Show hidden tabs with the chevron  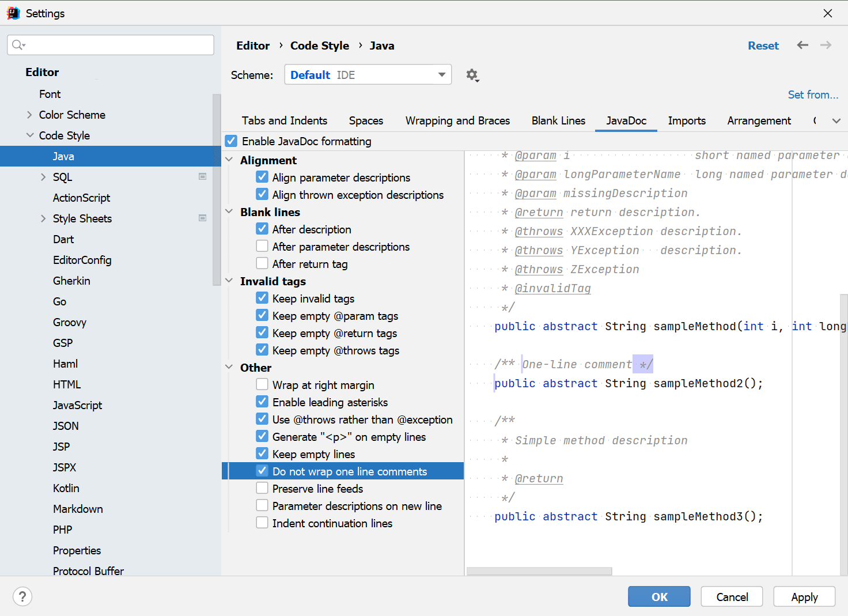point(836,120)
